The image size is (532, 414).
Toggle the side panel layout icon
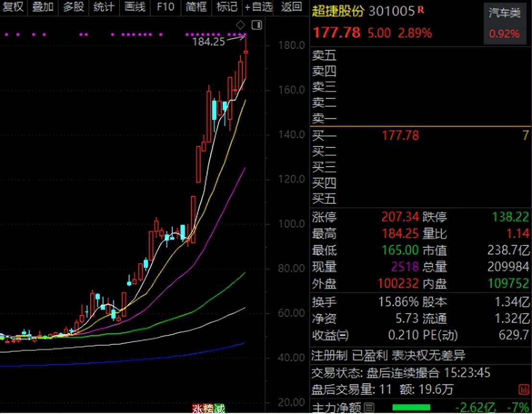257,25
